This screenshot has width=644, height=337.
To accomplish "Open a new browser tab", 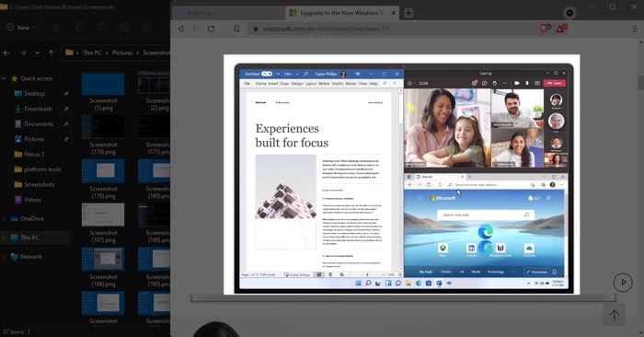I will click(x=408, y=13).
